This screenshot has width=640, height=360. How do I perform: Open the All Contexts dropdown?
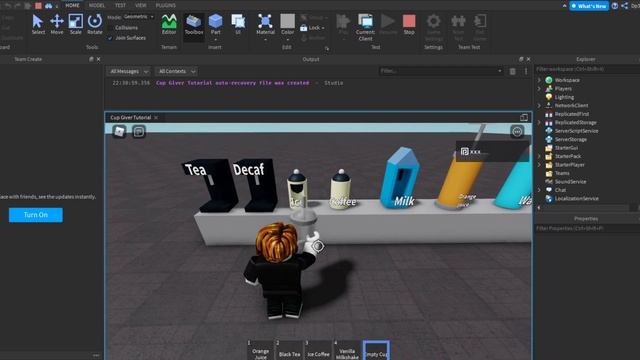[x=176, y=71]
